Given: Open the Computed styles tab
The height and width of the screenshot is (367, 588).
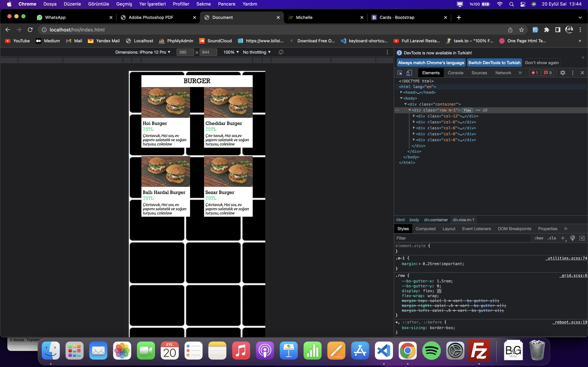Looking at the screenshot, I should pyautogui.click(x=425, y=229).
